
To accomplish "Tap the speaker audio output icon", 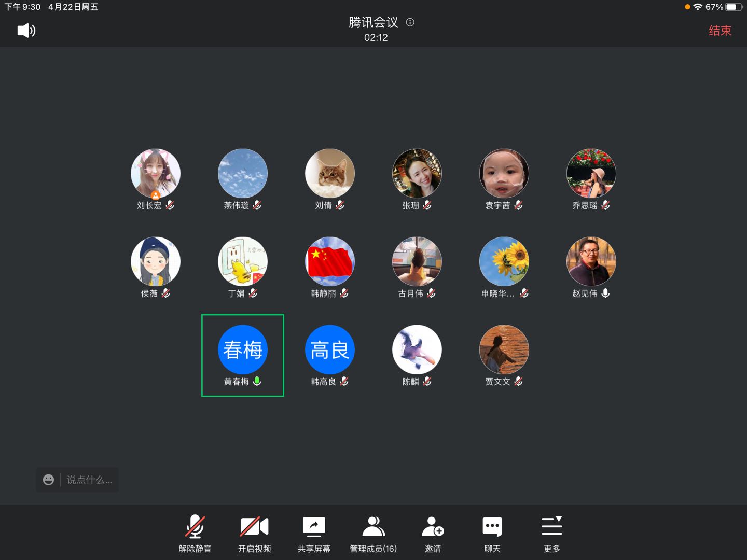I will [26, 31].
